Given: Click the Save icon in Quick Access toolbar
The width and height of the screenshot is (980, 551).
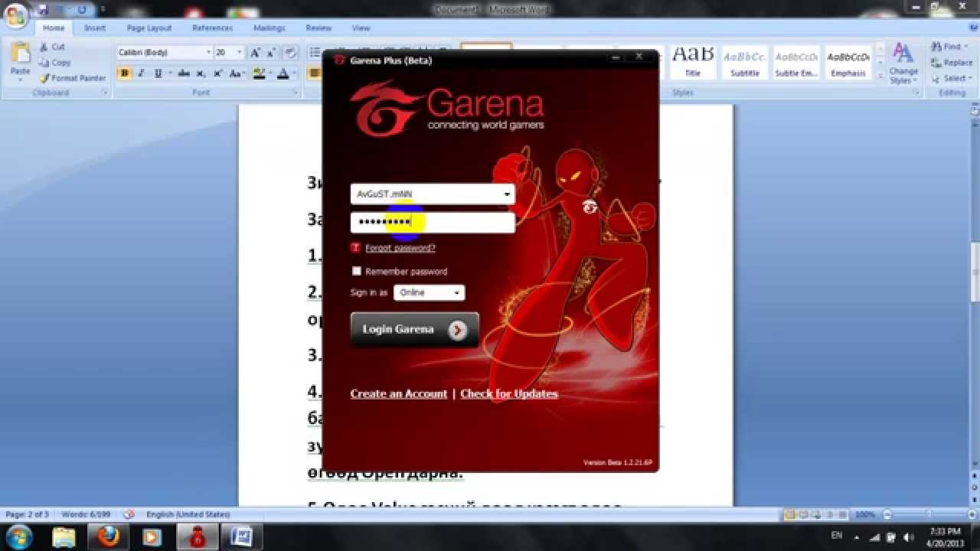Looking at the screenshot, I should 43,10.
